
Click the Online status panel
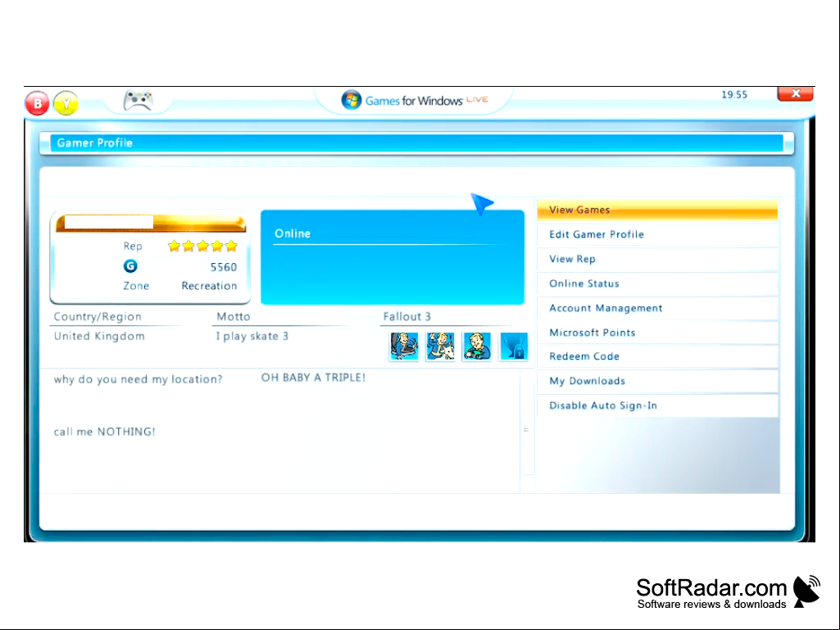tap(393, 257)
